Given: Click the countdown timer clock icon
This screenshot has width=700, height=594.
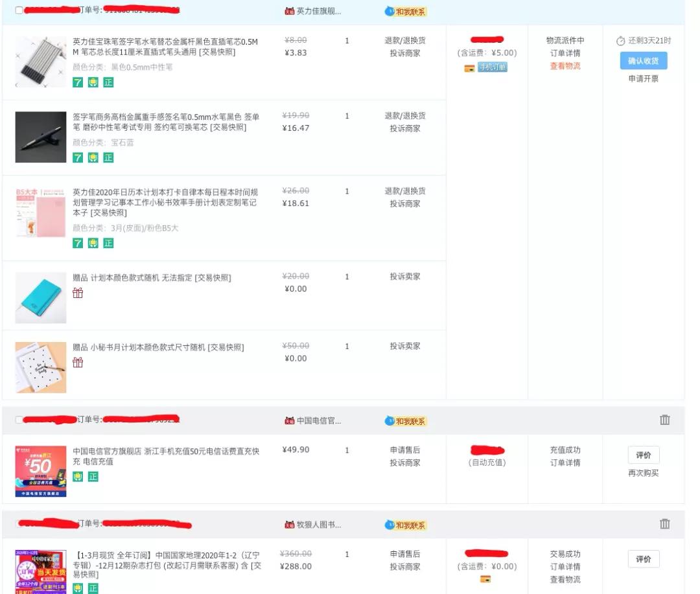Looking at the screenshot, I should tap(620, 39).
